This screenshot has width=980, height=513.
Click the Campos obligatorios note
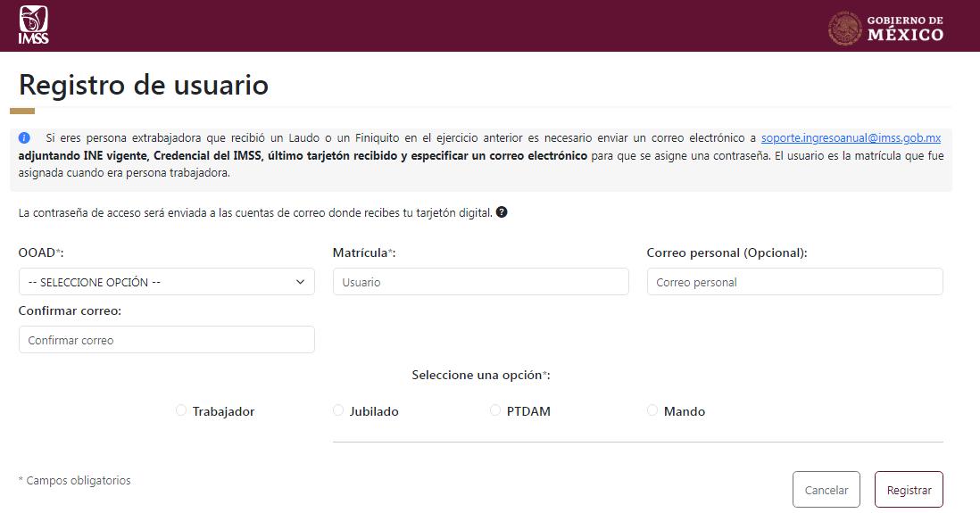(74, 481)
